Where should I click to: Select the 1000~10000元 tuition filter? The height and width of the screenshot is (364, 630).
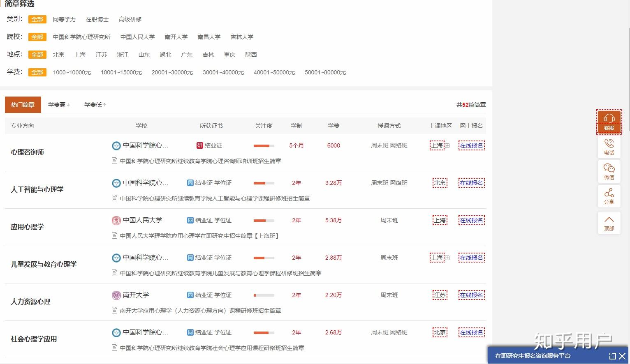point(72,72)
